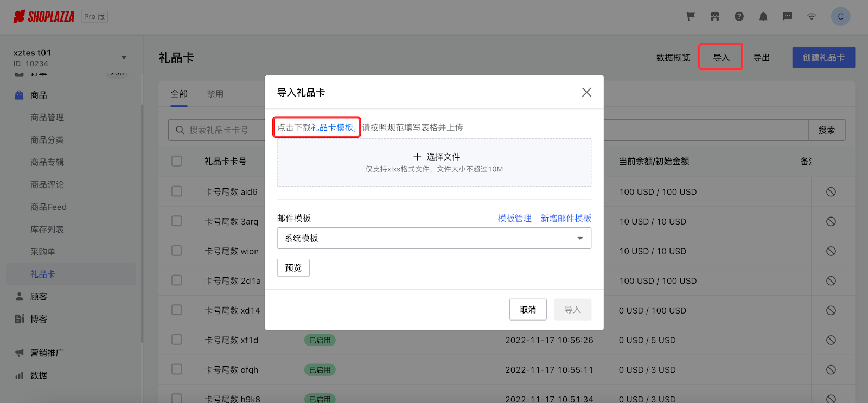The width and height of the screenshot is (868, 403).
Task: Click the flag icon in top bar
Action: pos(691,16)
